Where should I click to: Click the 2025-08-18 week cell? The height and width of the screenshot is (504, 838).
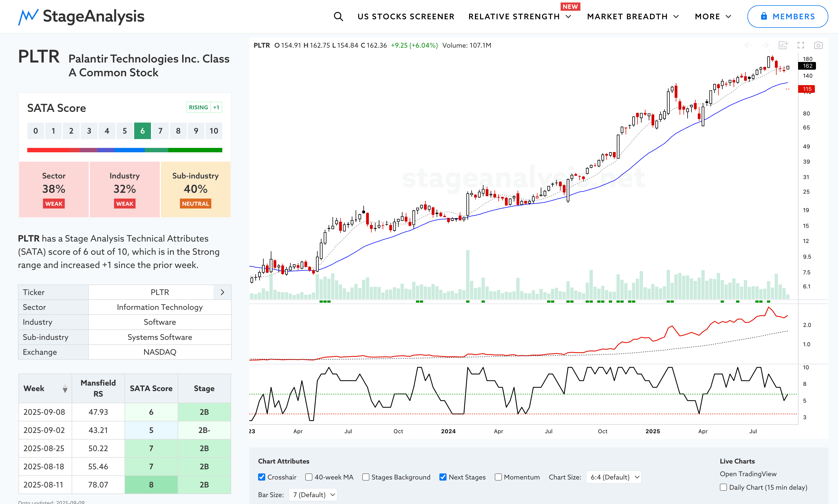[x=45, y=466]
